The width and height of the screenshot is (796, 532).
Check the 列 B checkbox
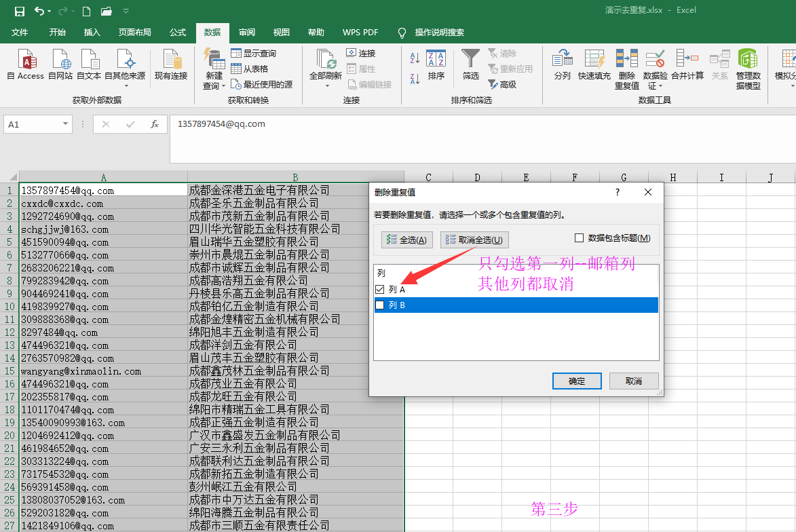(x=380, y=305)
